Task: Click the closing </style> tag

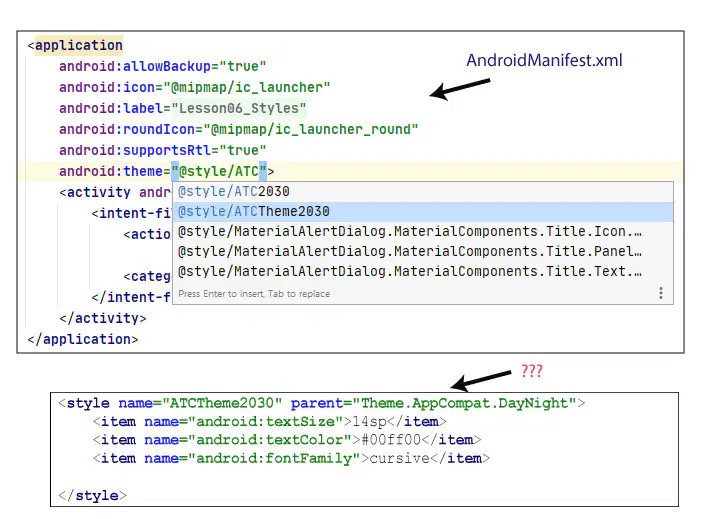Action: (x=92, y=496)
